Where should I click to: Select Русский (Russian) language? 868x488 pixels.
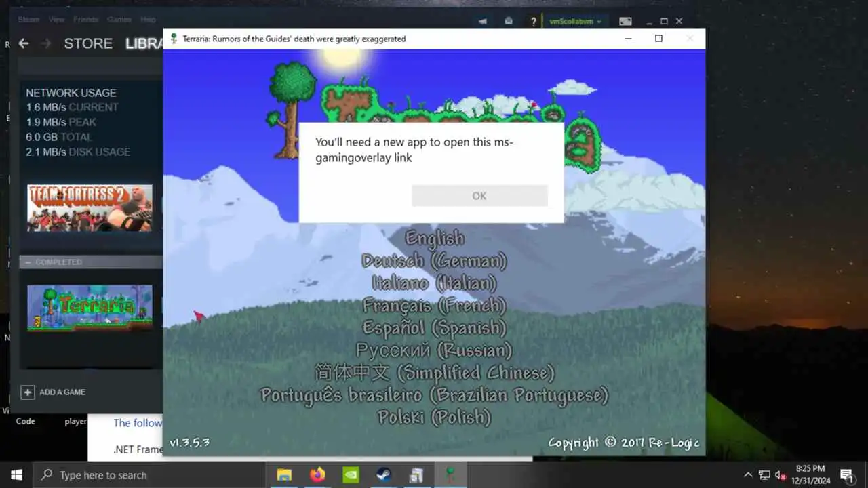coord(435,350)
